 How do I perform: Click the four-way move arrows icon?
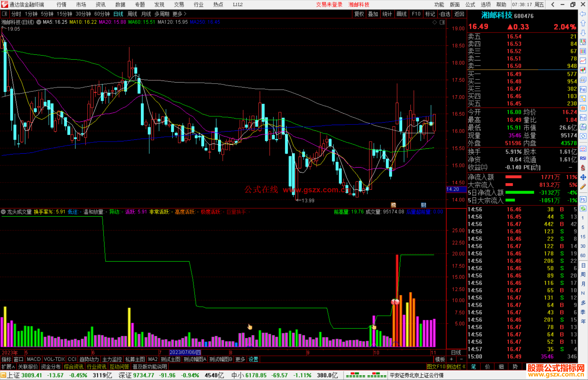point(583,177)
